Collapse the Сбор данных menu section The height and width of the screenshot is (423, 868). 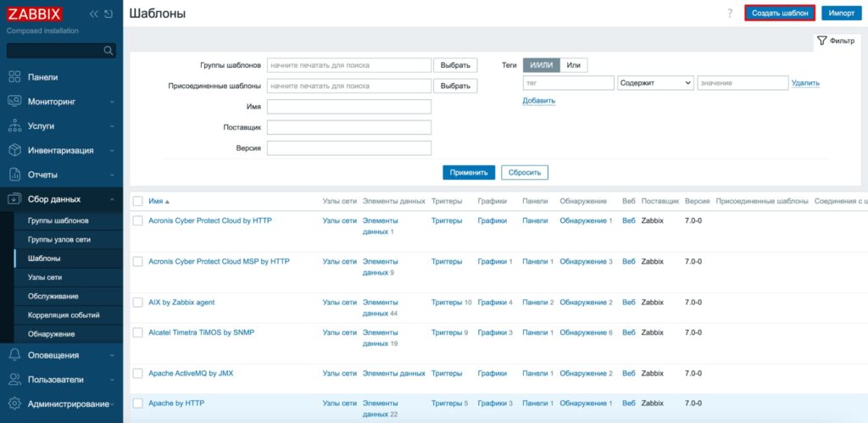click(x=112, y=199)
